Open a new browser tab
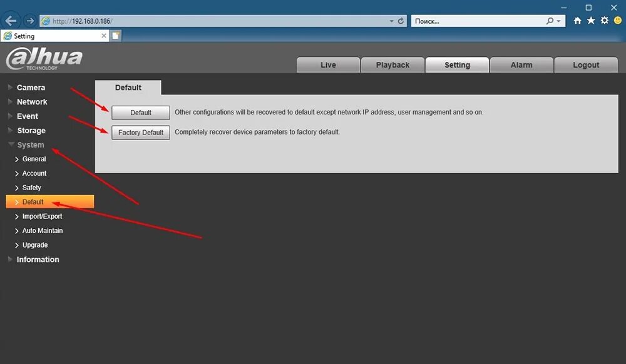The image size is (626, 364). tap(116, 36)
